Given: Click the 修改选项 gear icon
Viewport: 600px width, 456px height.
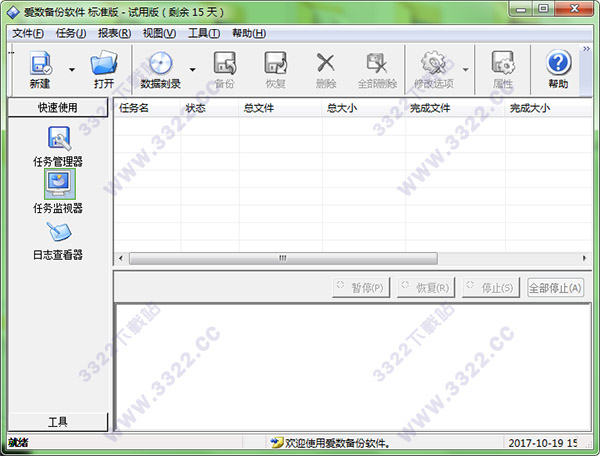Looking at the screenshot, I should point(434,63).
